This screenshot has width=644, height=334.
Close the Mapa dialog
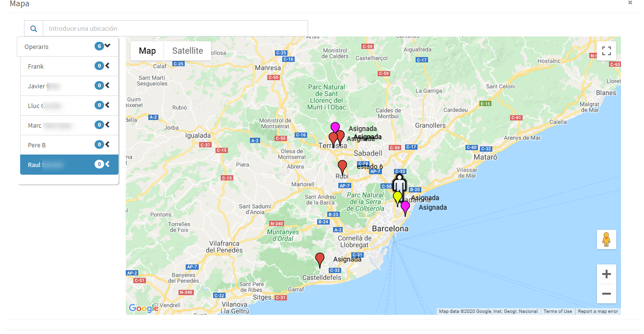630,3
